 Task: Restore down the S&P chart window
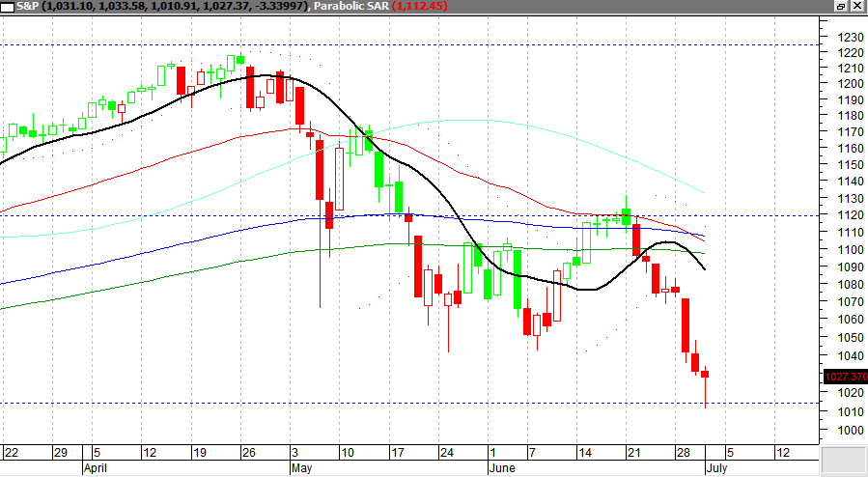[x=841, y=6]
